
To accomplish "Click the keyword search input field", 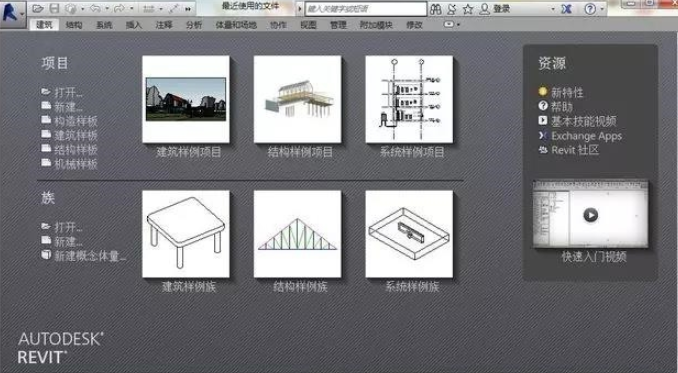I will point(366,9).
